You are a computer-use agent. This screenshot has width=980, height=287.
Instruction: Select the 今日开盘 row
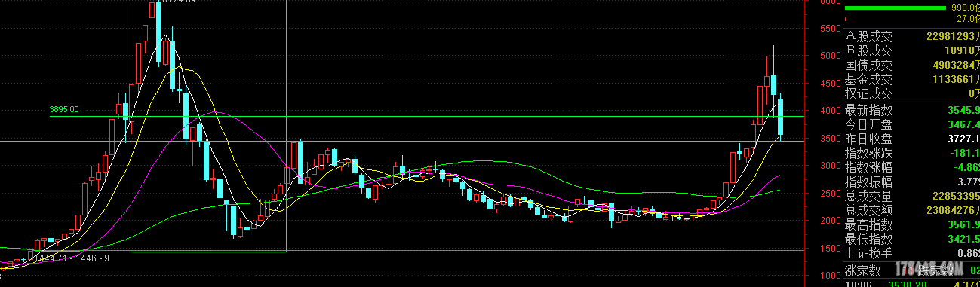pyautogui.click(x=911, y=124)
